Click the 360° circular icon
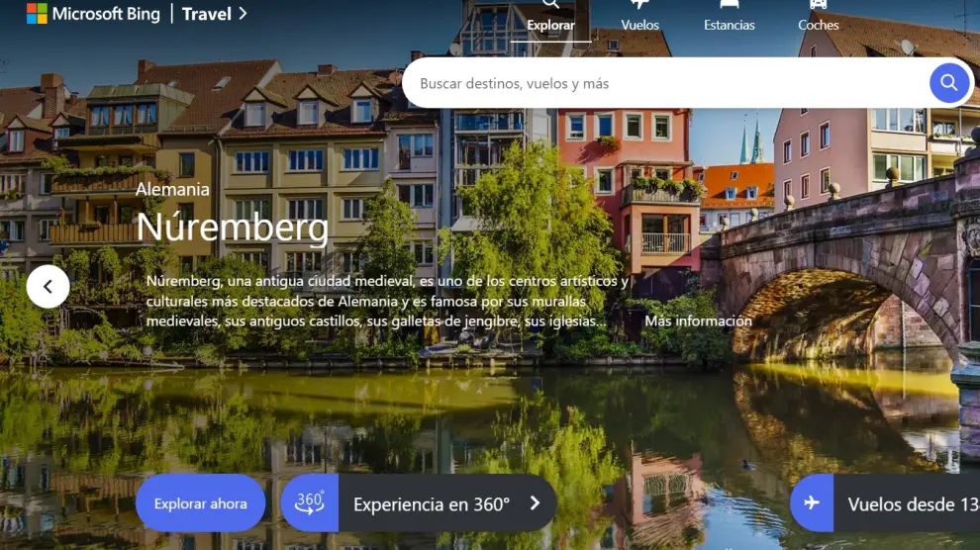Image resolution: width=980 pixels, height=550 pixels. point(310,503)
